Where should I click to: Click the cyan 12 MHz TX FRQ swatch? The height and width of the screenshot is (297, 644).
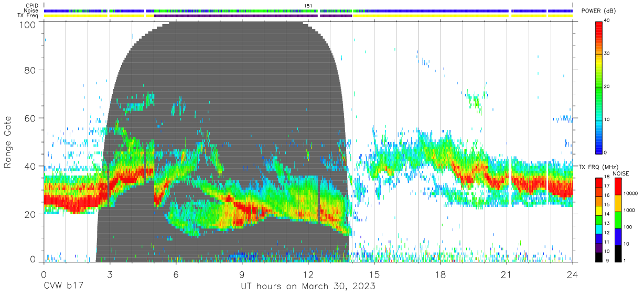pos(599,228)
